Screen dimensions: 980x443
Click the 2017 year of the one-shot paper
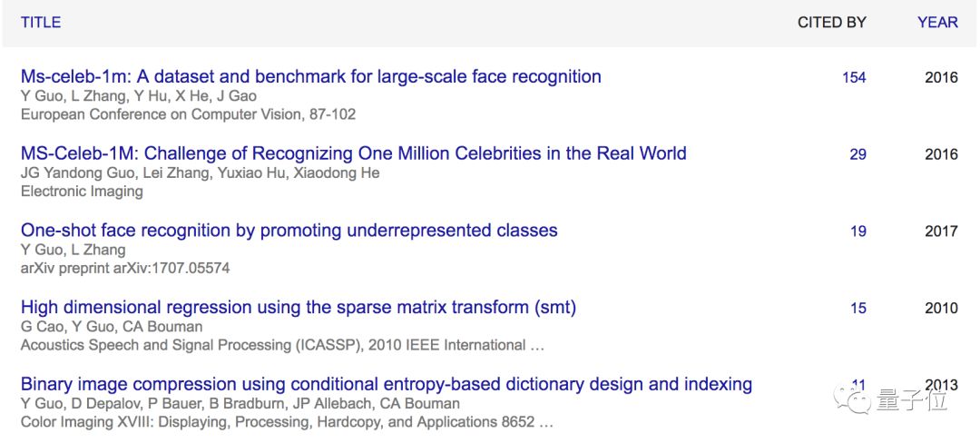pyautogui.click(x=941, y=231)
